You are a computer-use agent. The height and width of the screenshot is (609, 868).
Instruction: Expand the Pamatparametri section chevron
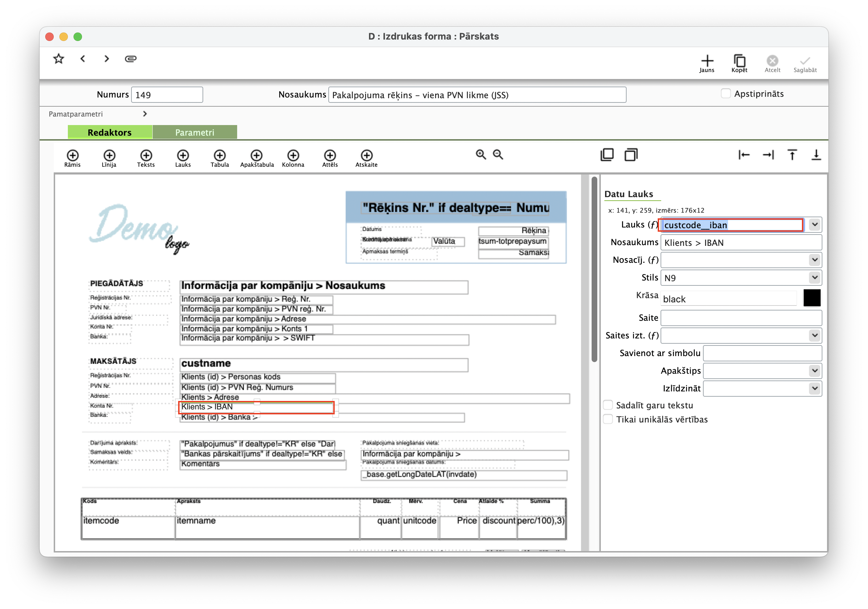145,114
